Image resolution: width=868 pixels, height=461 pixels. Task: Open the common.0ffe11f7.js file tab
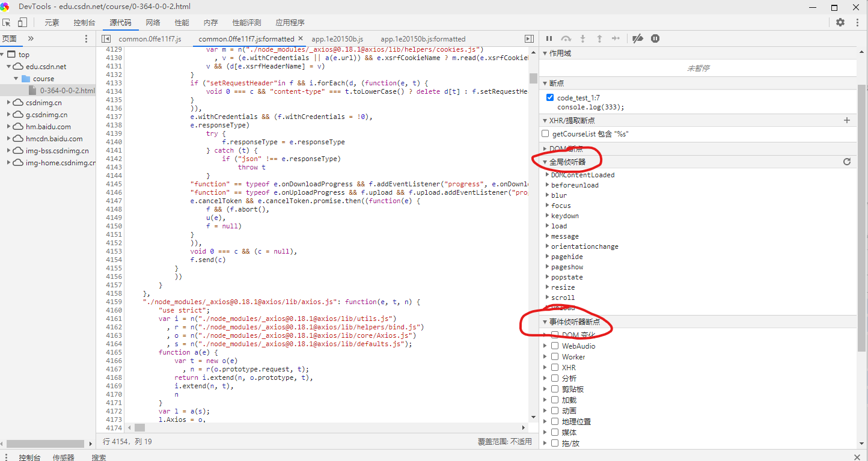pyautogui.click(x=150, y=39)
